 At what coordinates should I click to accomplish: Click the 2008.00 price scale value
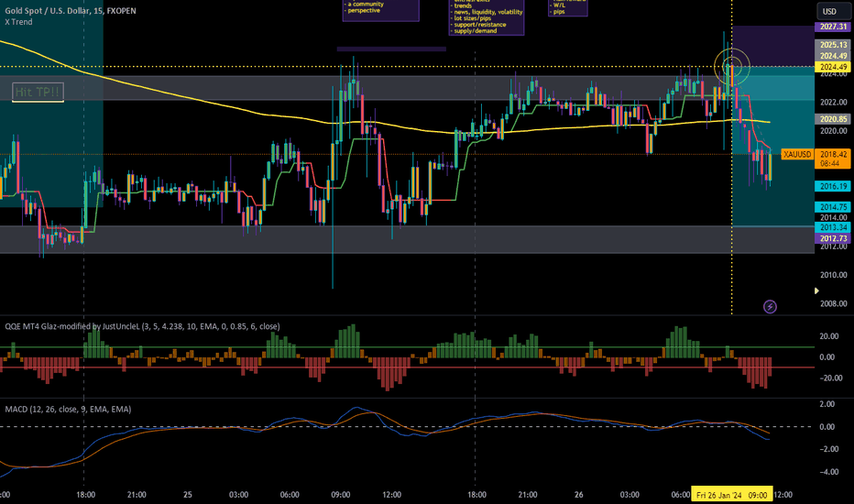833,303
